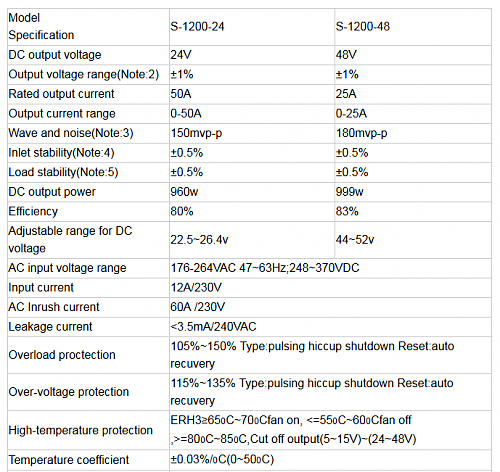Select the Rated output current label

coord(61,94)
